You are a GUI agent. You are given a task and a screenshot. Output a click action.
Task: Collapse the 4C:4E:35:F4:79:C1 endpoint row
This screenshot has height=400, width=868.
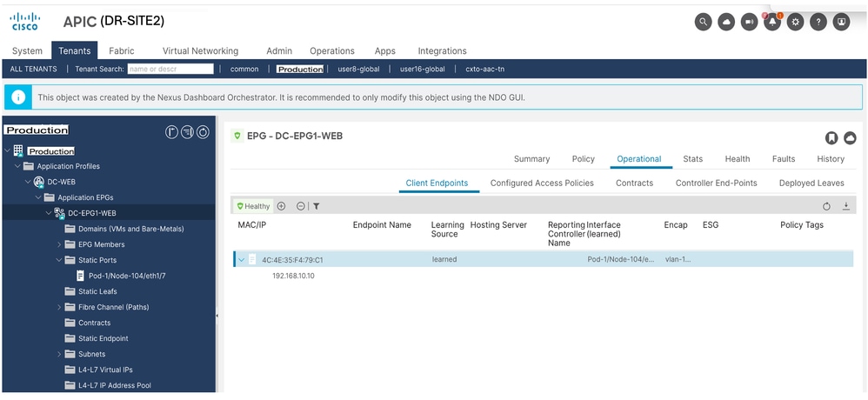[242, 259]
